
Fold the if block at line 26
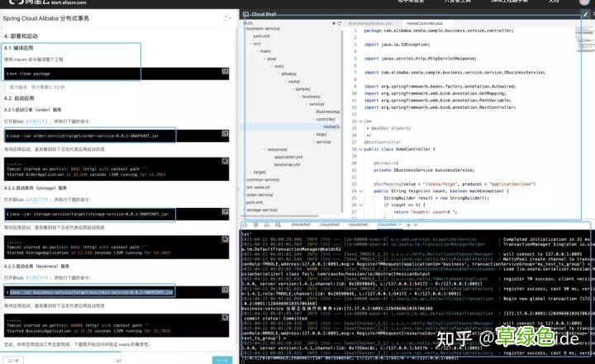coord(361,206)
